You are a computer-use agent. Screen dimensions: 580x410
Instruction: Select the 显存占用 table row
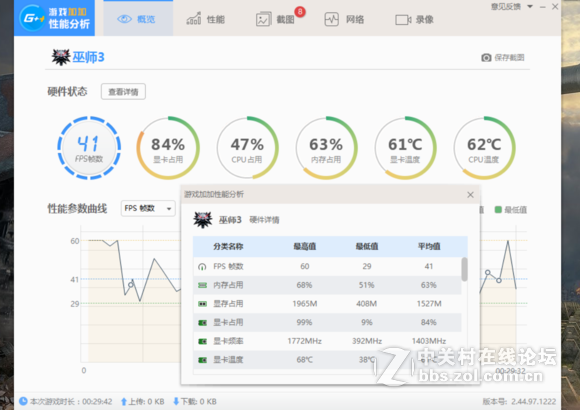[x=327, y=304]
